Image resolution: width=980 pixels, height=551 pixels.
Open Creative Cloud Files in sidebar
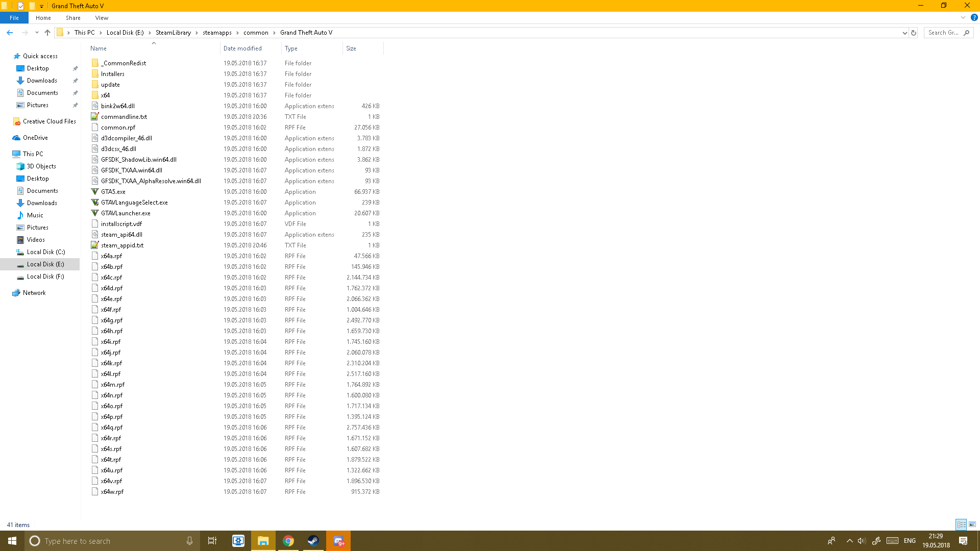(x=49, y=121)
